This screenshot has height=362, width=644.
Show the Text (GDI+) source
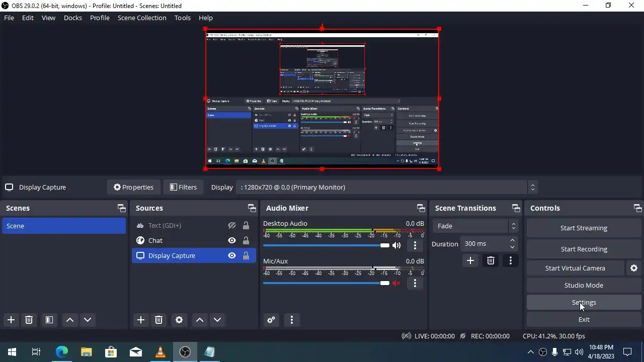coord(232,226)
